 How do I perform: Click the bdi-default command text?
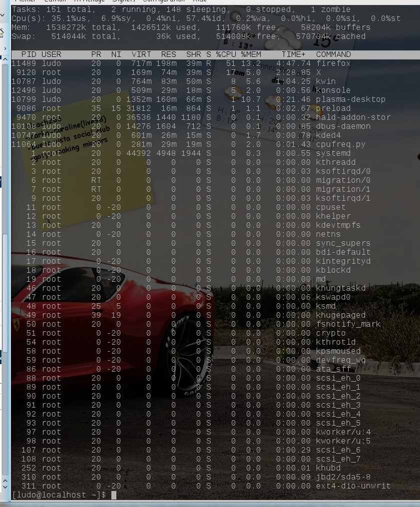click(x=344, y=252)
